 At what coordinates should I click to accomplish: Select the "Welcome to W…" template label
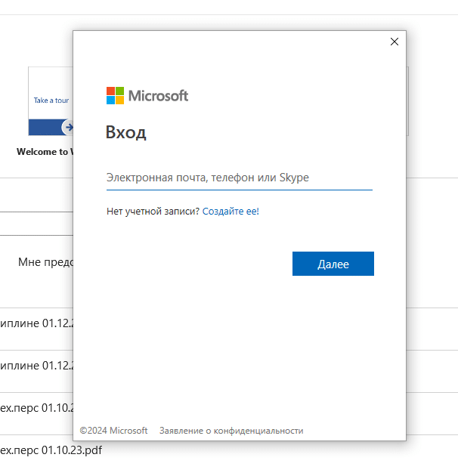[45, 151]
